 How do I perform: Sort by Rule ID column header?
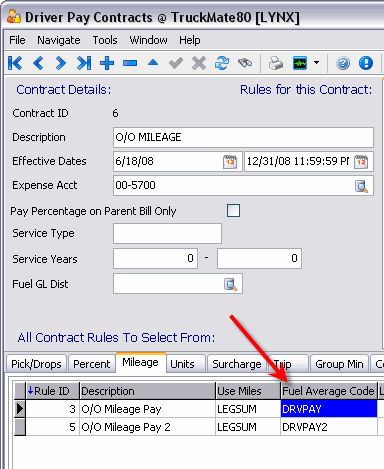[52, 391]
